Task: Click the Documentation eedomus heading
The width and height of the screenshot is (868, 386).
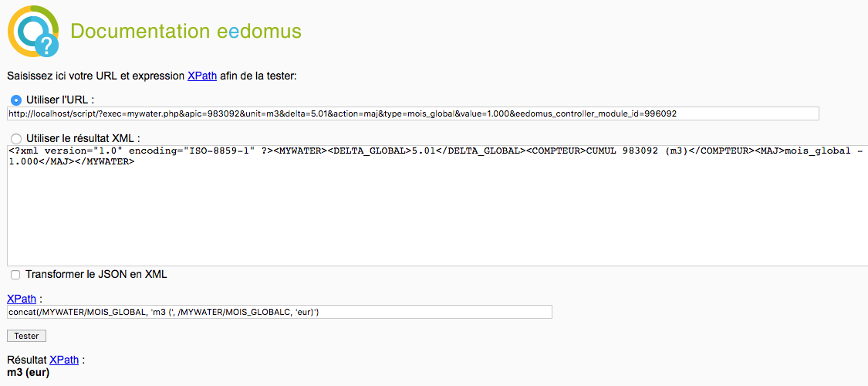Action: pyautogui.click(x=186, y=31)
